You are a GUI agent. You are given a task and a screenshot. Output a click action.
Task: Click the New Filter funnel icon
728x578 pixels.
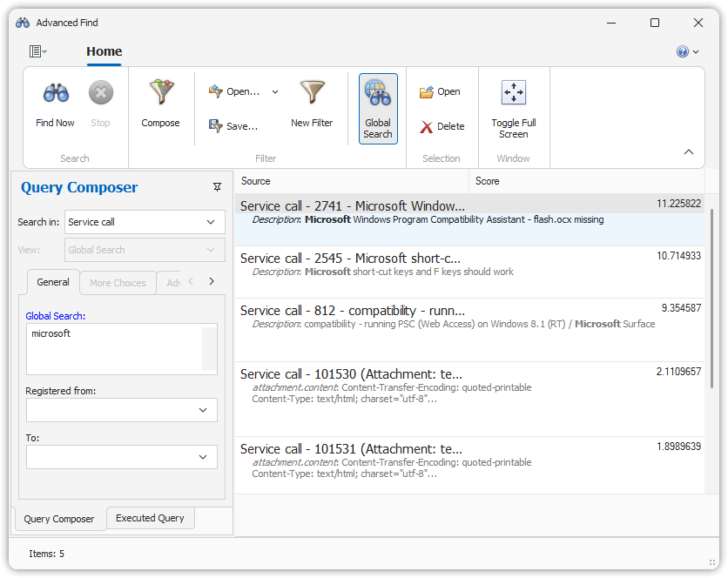312,93
